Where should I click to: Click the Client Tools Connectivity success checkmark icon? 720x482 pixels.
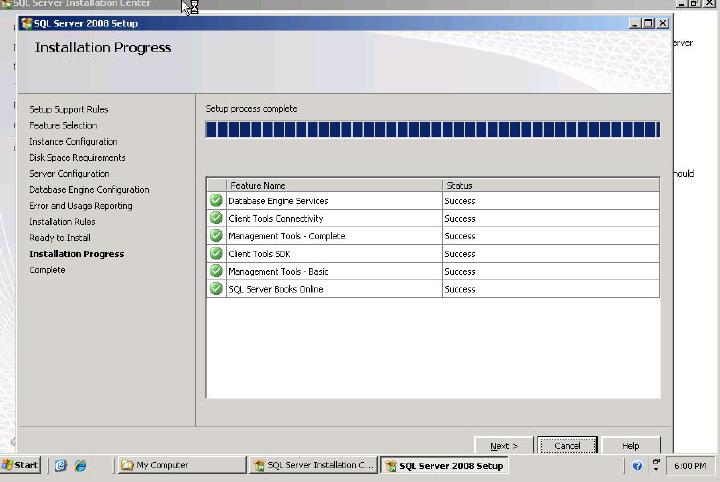(x=216, y=218)
